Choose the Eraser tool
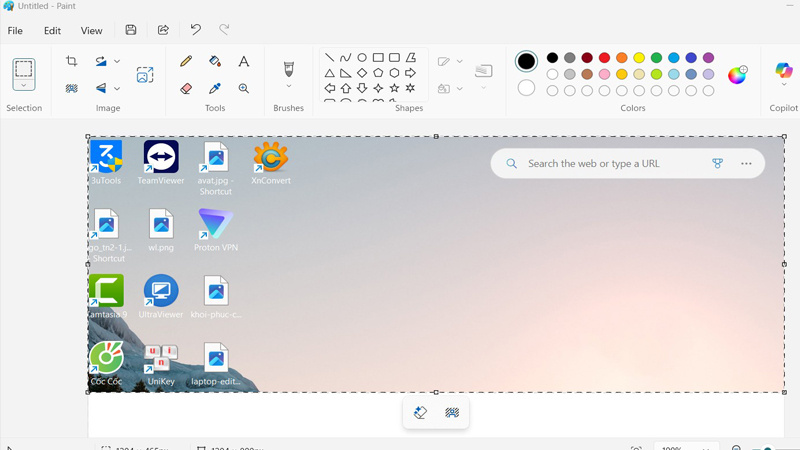The width and height of the screenshot is (800, 450). [x=186, y=89]
